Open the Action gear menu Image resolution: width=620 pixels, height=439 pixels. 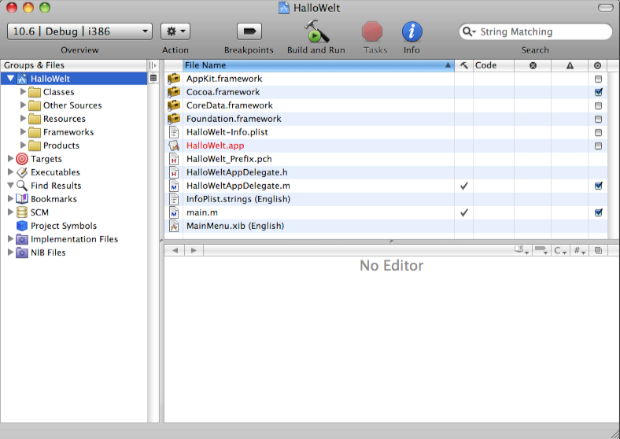point(175,31)
